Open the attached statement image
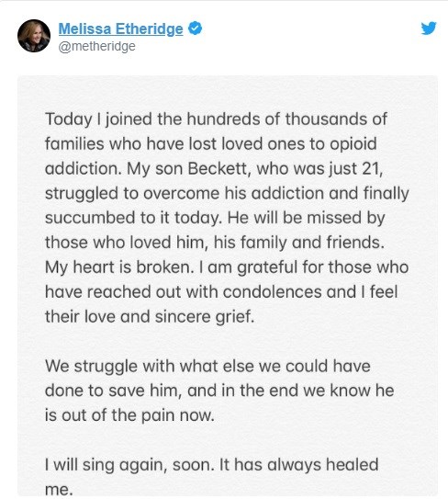The height and width of the screenshot is (499, 448). pyautogui.click(x=228, y=286)
